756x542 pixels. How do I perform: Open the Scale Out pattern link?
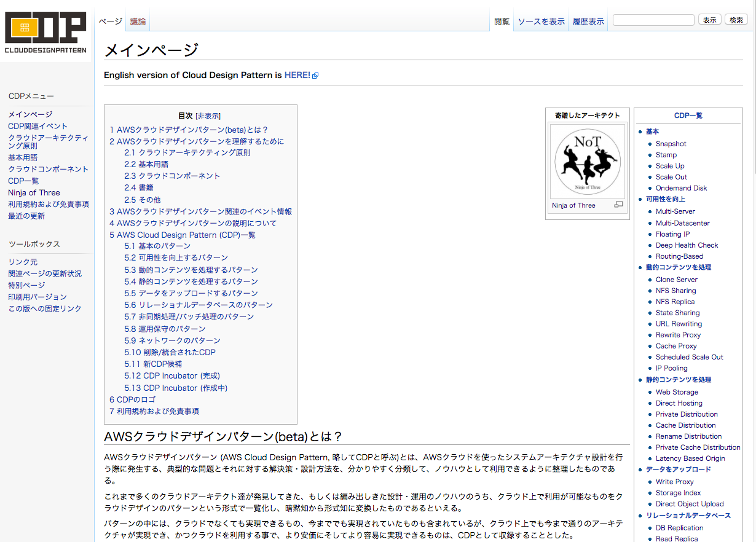tap(672, 177)
